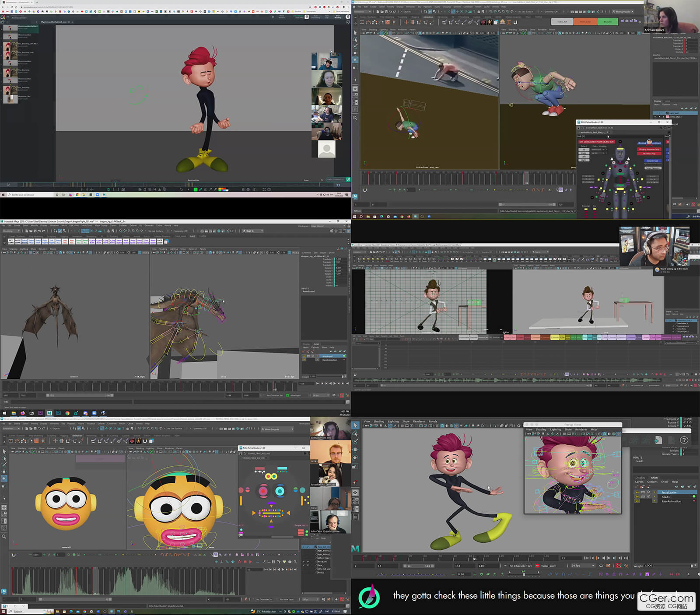Play forward in bottom-right Maya playback controls
Viewport: 700px width, 615px height.
pos(609,558)
